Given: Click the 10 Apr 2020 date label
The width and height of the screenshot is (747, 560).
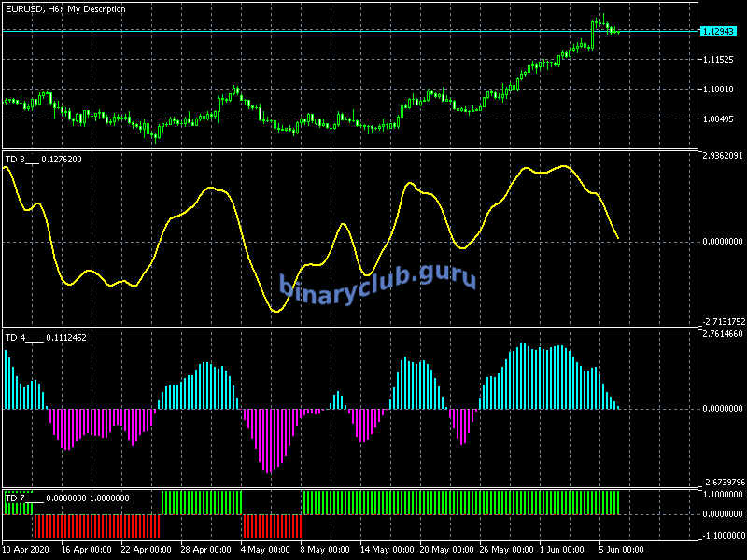Looking at the screenshot, I should pyautogui.click(x=25, y=549).
